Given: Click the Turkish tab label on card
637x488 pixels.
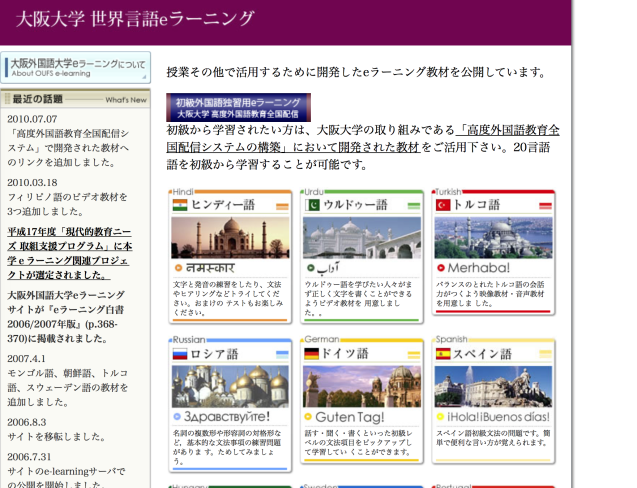Looking at the screenshot, I should (448, 192).
